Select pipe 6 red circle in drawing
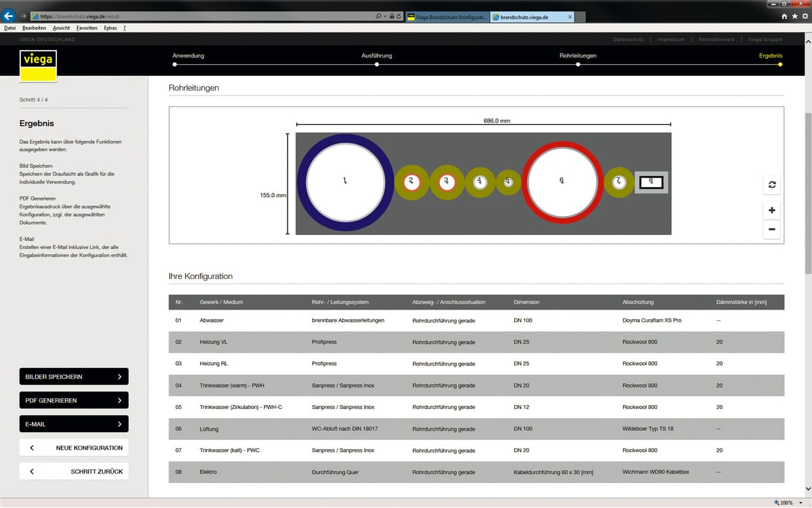Screen dimensions: 812x508 point(562,182)
